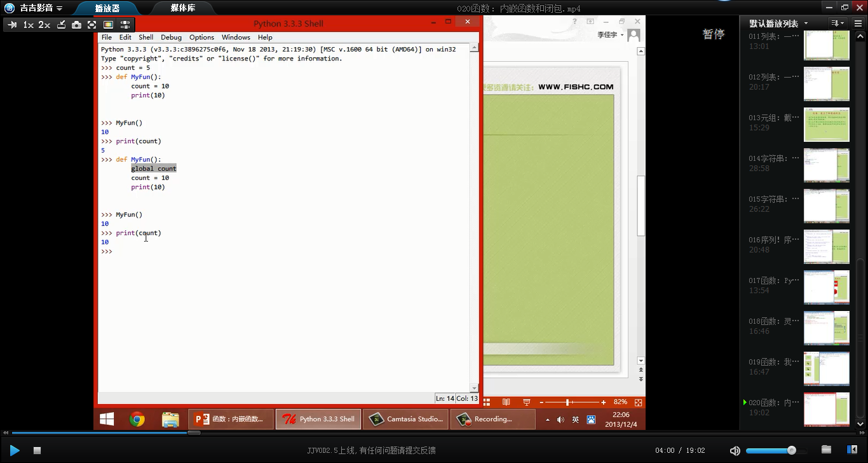
Task: Open the playlist sort order dropdown
Action: click(836, 24)
